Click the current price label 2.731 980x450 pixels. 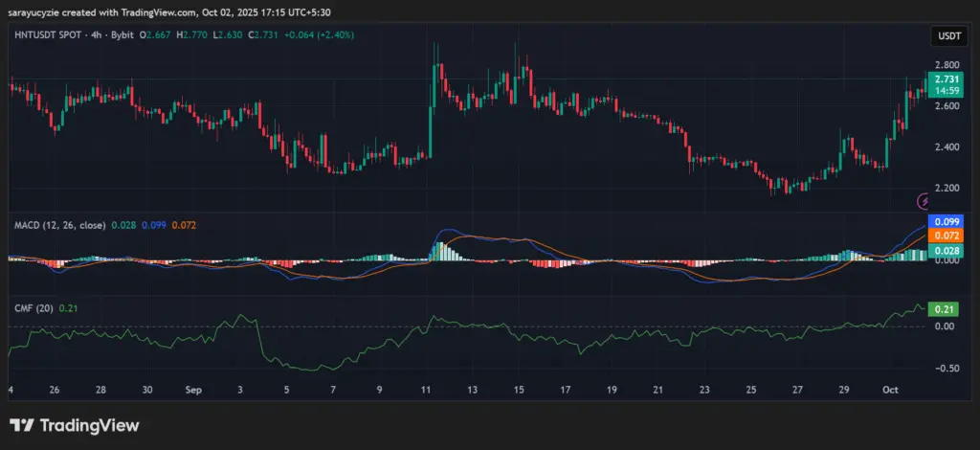[x=946, y=80]
